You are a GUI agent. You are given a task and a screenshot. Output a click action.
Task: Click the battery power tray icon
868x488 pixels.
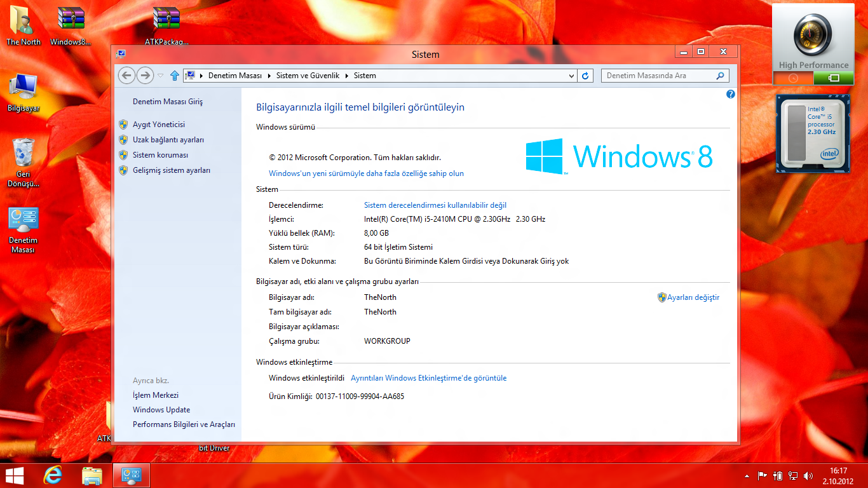coord(778,475)
